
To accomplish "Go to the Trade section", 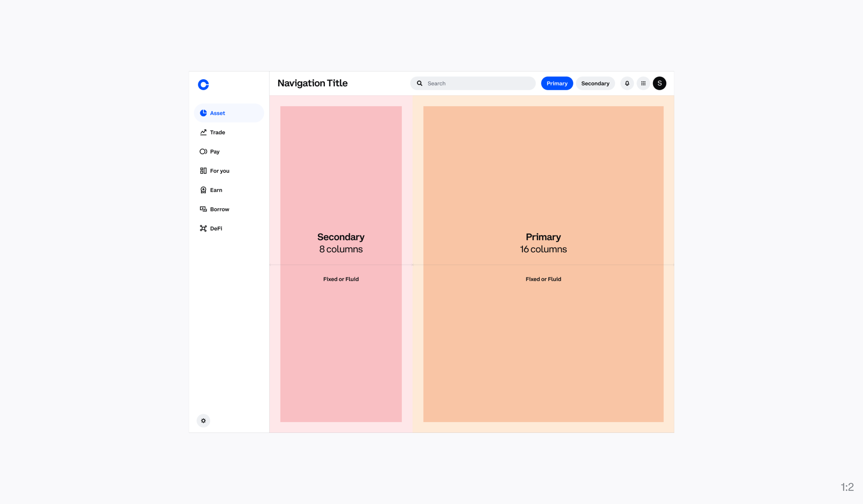I will [229, 132].
